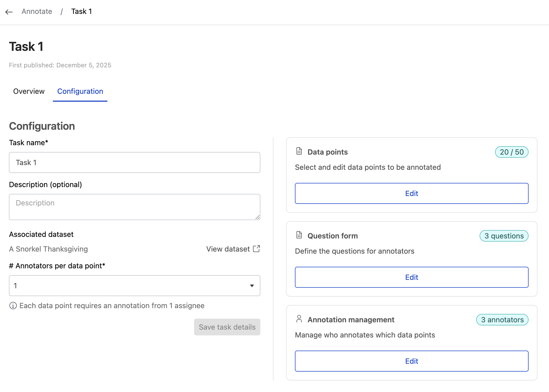The width and height of the screenshot is (549, 392).
Task: Click the 20/50 data points badge
Action: pos(511,152)
